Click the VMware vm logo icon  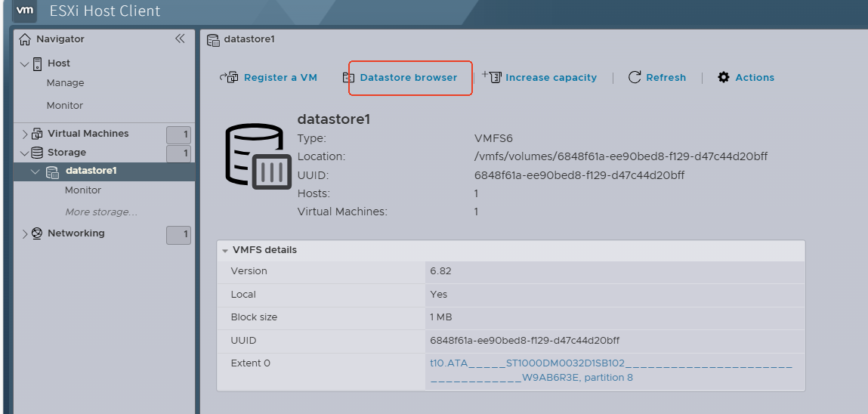(x=26, y=10)
